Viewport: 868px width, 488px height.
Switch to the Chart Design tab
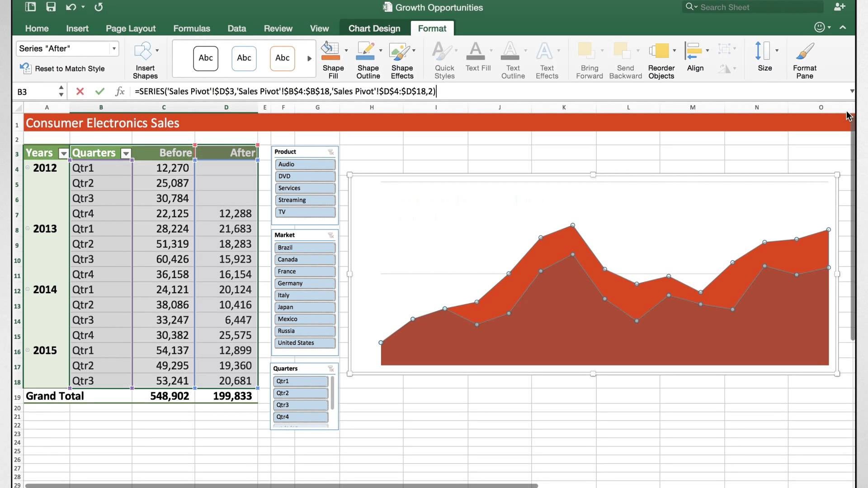click(374, 28)
